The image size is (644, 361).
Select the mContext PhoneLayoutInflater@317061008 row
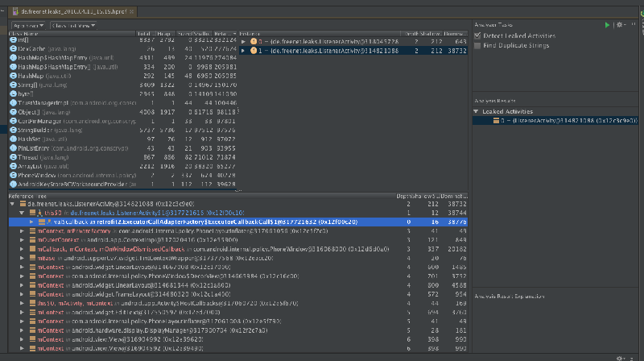point(237,322)
